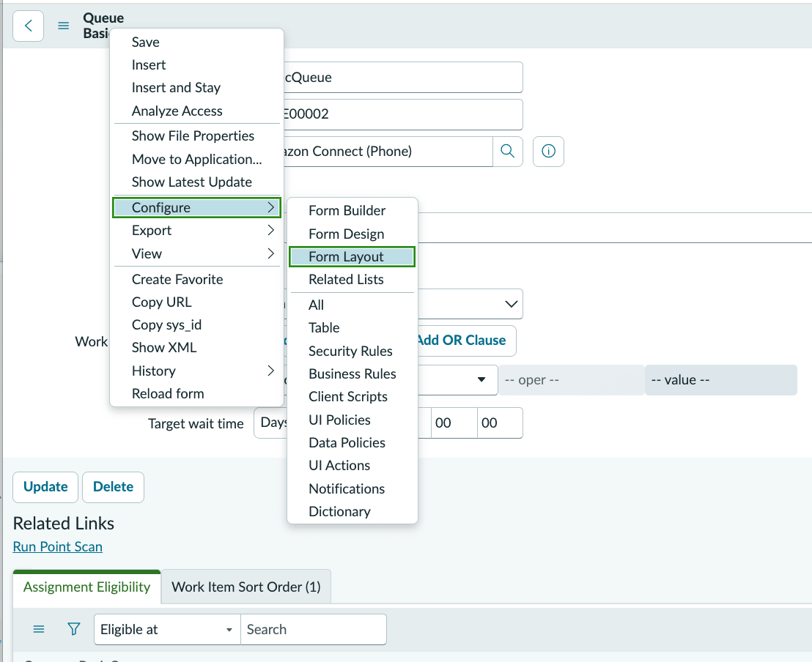Click the info icon next to lookup
This screenshot has width=812, height=662.
pos(548,151)
